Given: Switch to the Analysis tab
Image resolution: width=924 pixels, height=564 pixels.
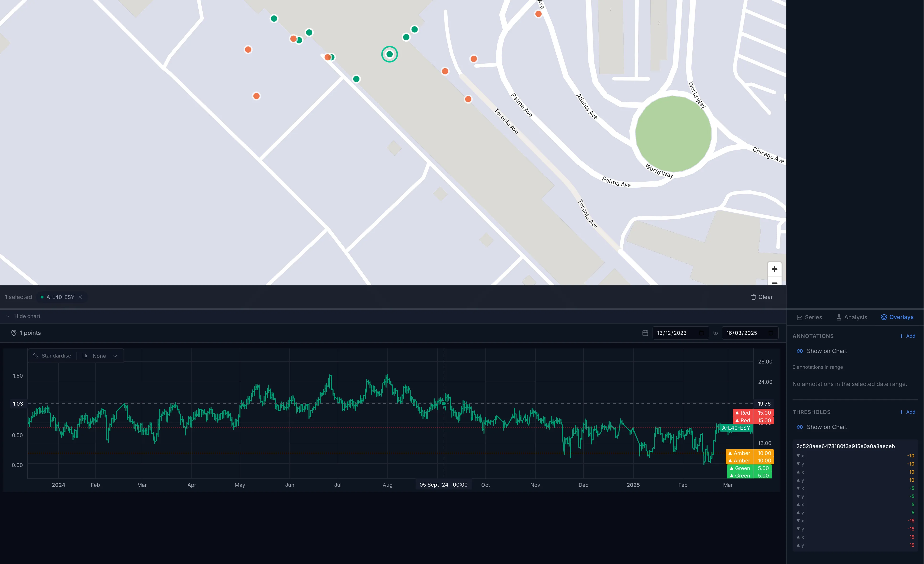Looking at the screenshot, I should pyautogui.click(x=852, y=317).
